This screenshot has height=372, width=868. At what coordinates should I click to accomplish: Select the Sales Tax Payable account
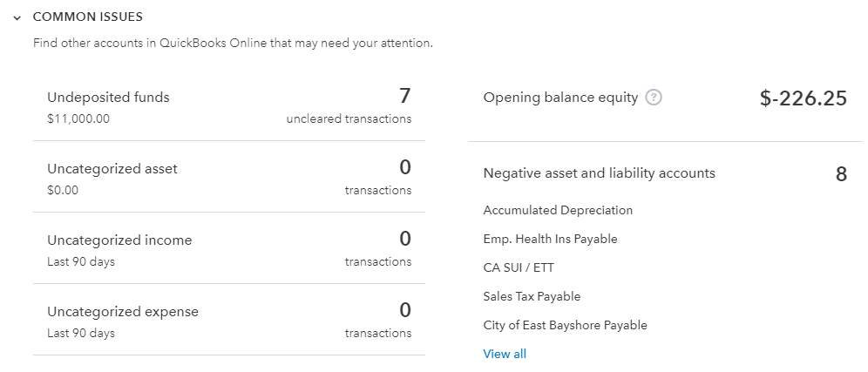click(x=532, y=297)
